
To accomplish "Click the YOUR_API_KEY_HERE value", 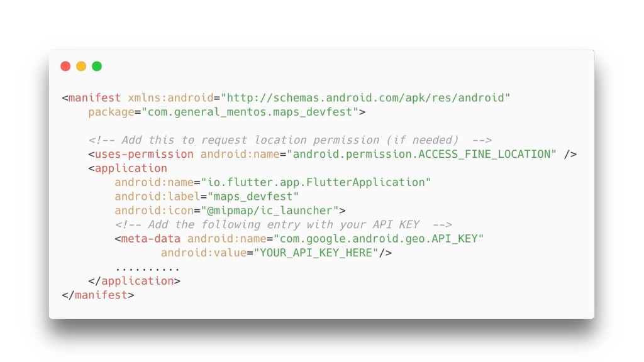I will click(x=316, y=253).
